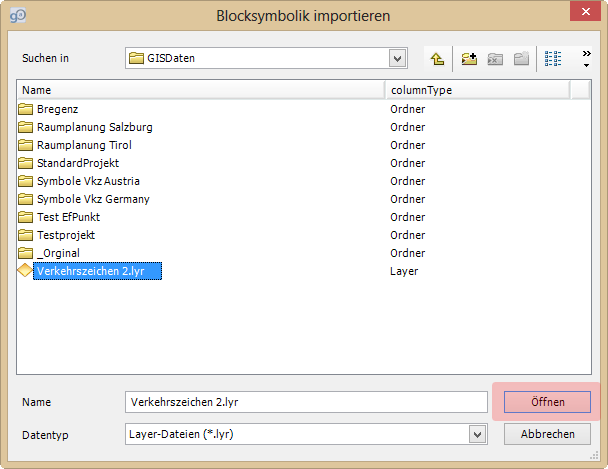Viewport: 608px width, 469px height.
Task: Open the Datentyp dropdown arrow
Action: [478, 435]
